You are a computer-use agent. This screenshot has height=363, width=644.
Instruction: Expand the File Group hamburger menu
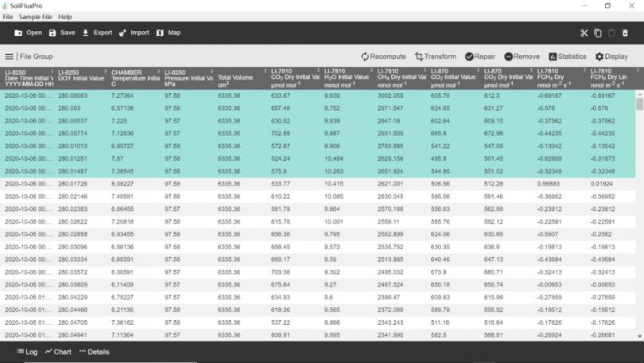pos(10,57)
